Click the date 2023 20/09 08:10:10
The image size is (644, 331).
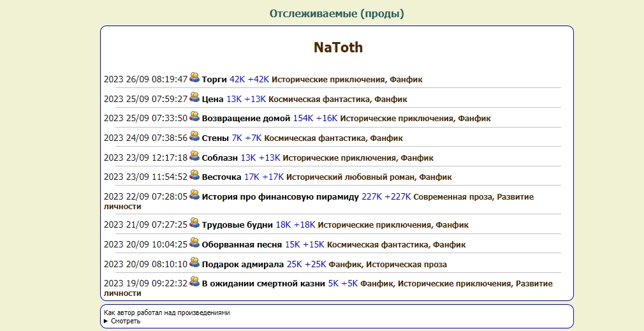145,264
